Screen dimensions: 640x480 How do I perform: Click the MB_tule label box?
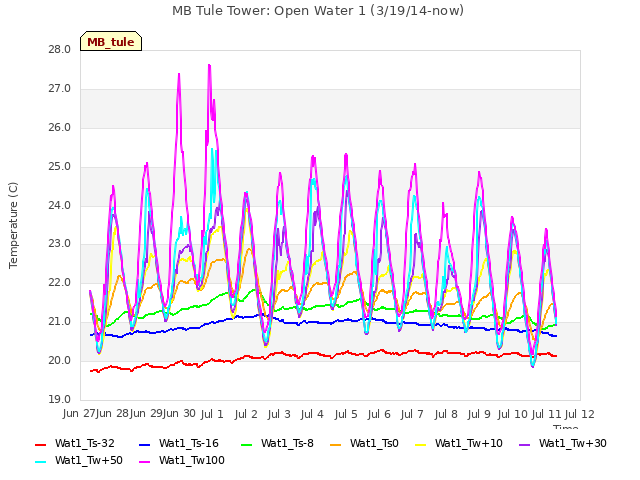[x=111, y=41]
